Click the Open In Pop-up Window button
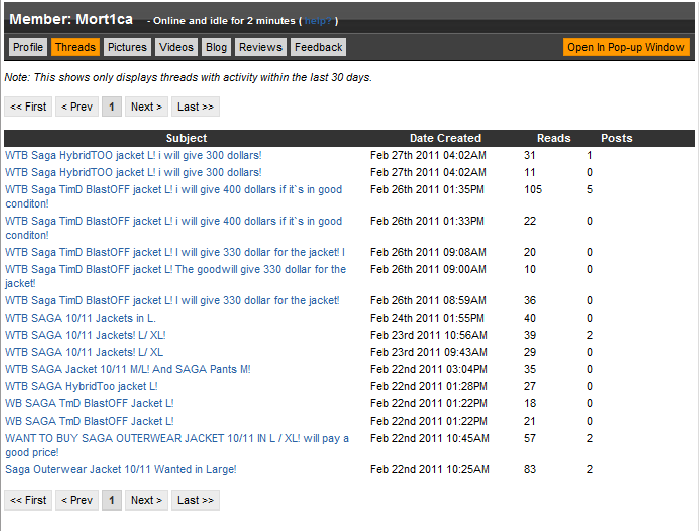699x531 pixels. coord(626,47)
